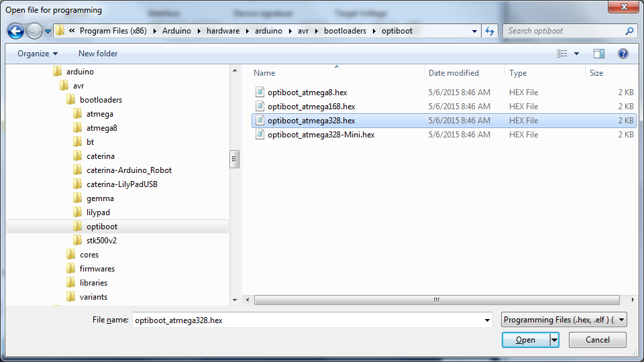
Task: Click the Open button
Action: point(525,340)
